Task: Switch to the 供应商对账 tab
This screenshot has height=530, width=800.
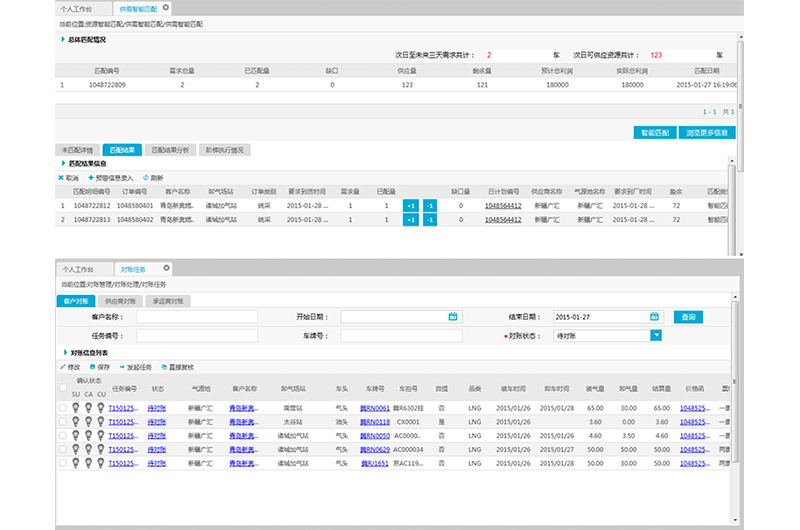Action: click(x=121, y=300)
